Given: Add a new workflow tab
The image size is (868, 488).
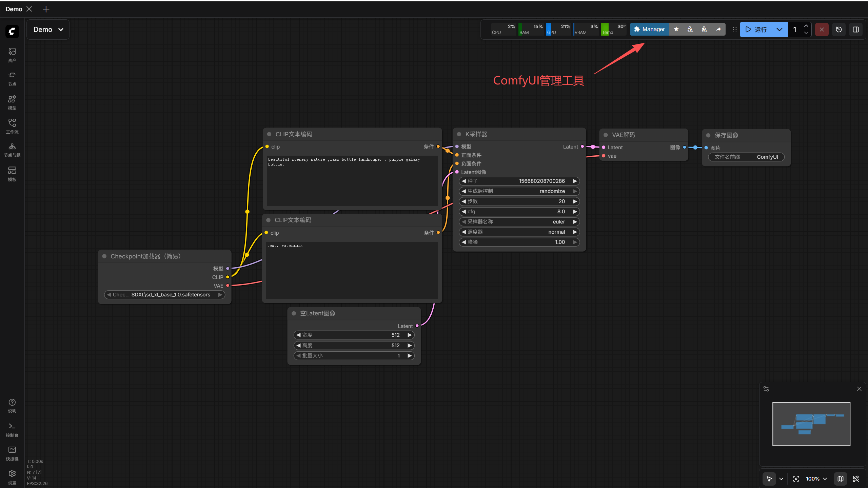Looking at the screenshot, I should (46, 9).
